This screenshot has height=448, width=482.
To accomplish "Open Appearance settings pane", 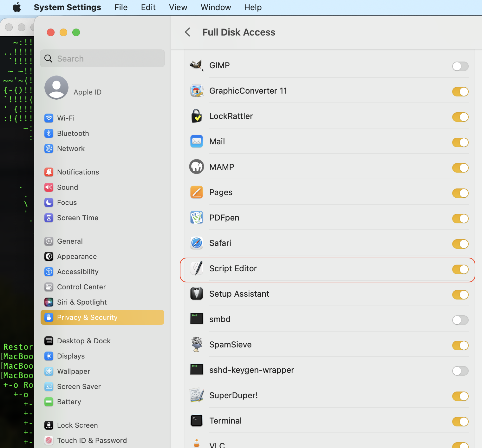I will [x=102, y=256].
